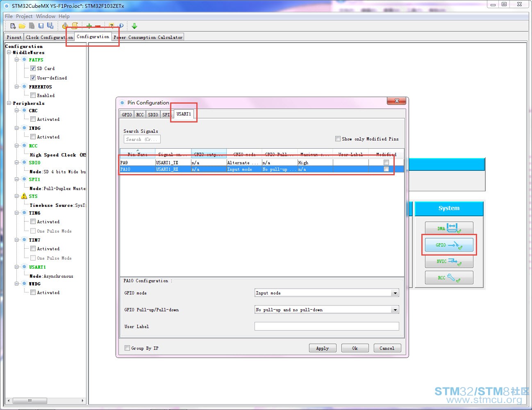Click the Generate Code gear icon
The width and height of the screenshot is (532, 410).
pyautogui.click(x=65, y=26)
